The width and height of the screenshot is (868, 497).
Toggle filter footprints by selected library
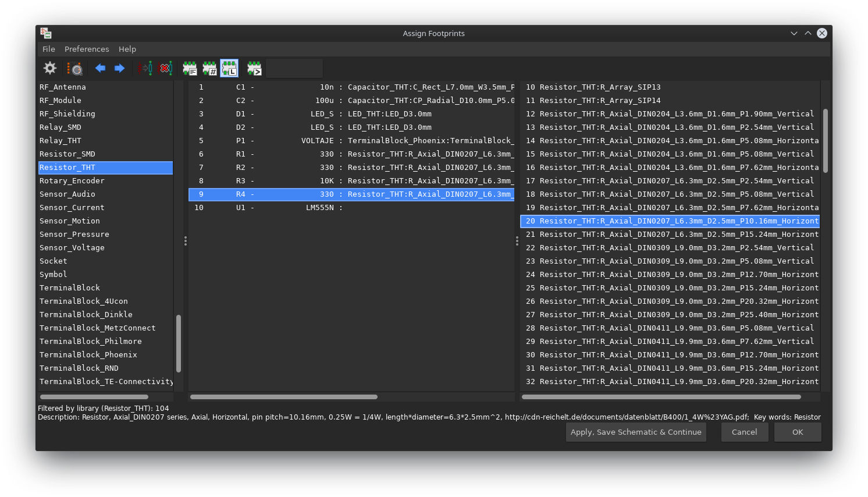tap(229, 68)
